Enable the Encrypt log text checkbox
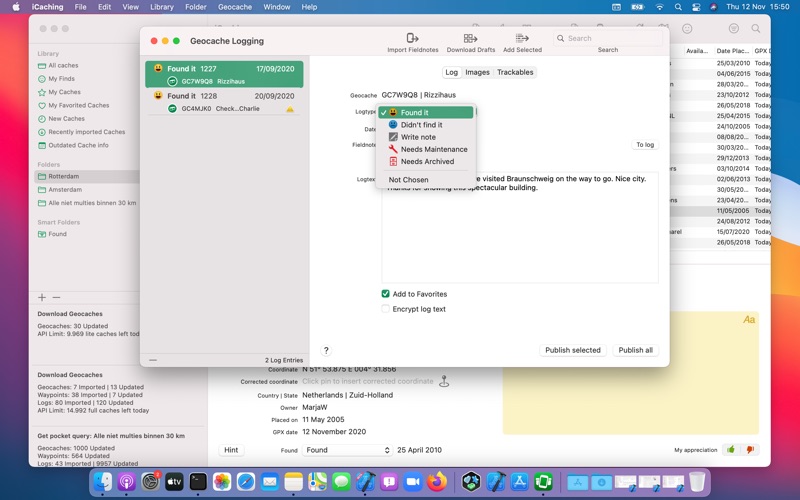 [386, 309]
